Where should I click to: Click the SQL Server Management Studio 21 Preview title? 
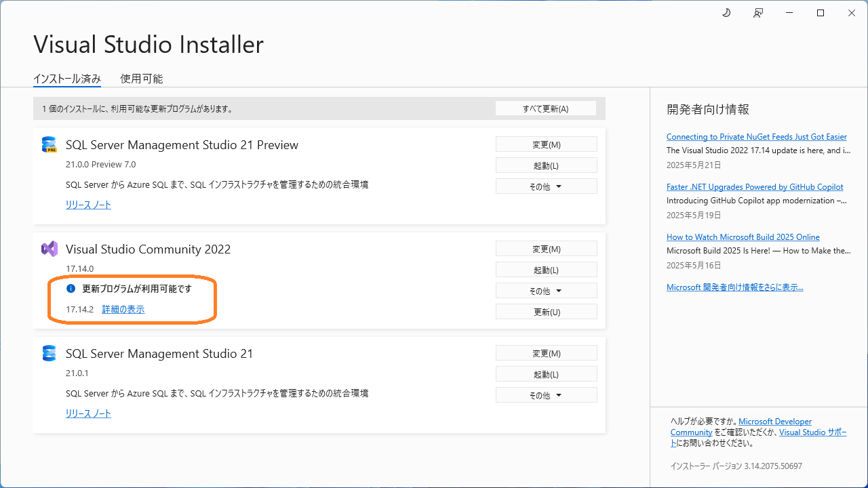point(182,145)
